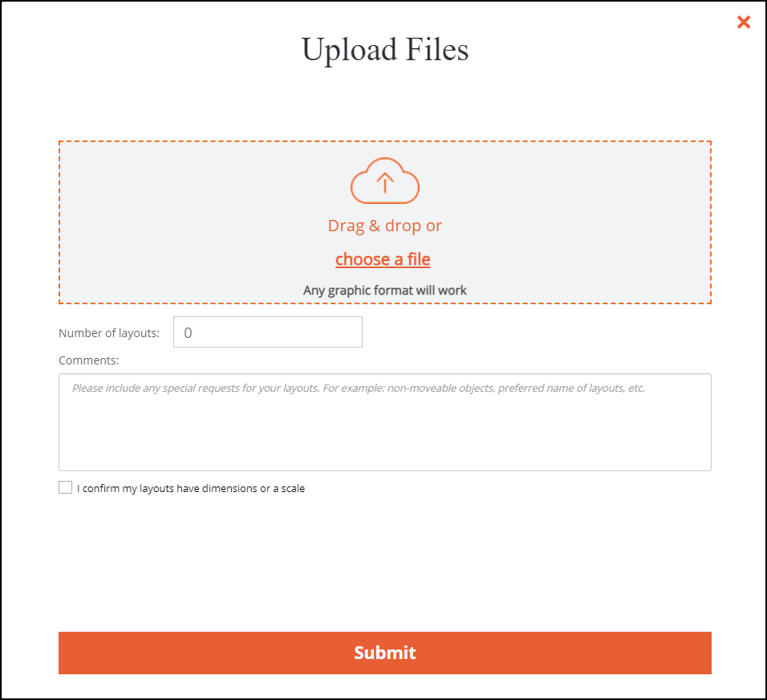Click the word 'scale' in the confirmation label

[293, 489]
